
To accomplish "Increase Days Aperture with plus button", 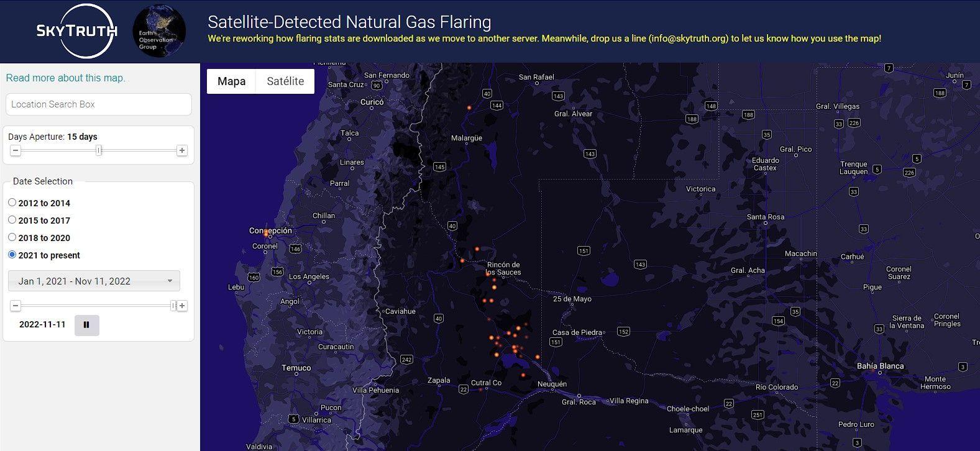I will 181,150.
